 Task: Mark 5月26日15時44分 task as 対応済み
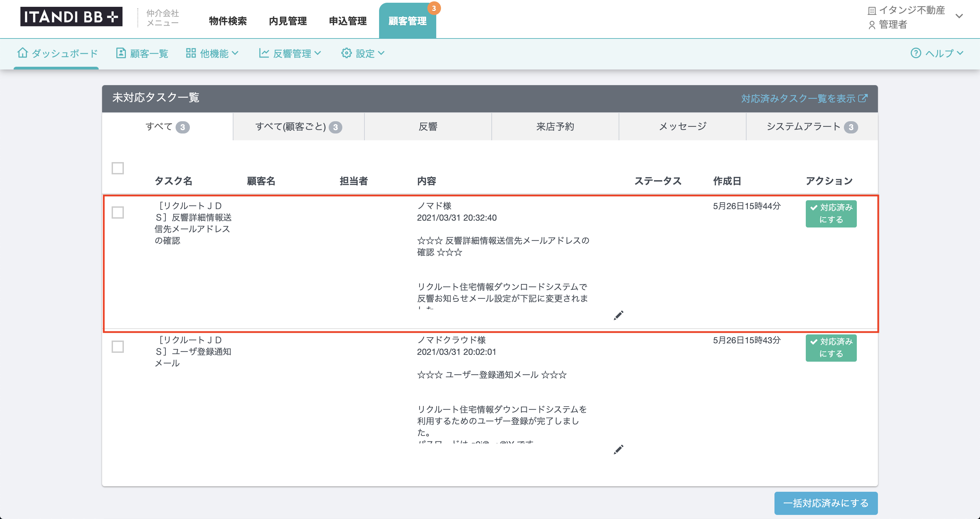tap(831, 214)
